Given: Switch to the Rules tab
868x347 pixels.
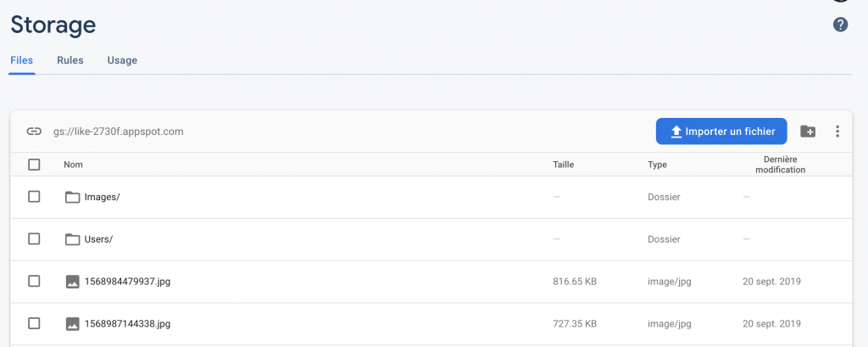Looking at the screenshot, I should [x=70, y=60].
